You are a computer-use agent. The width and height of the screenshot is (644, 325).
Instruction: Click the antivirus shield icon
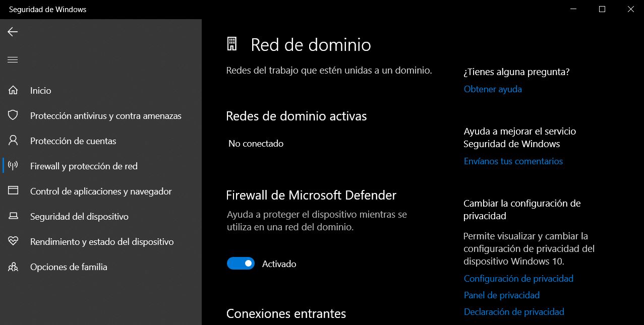[x=13, y=116]
